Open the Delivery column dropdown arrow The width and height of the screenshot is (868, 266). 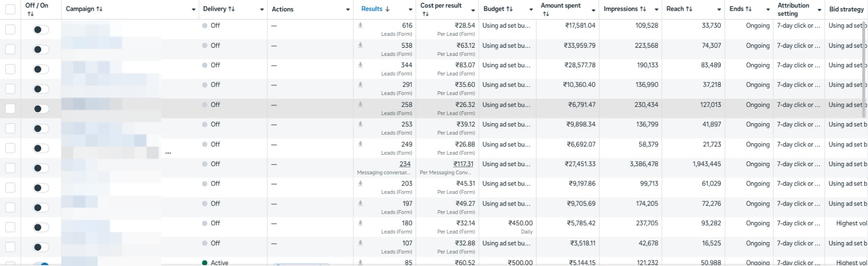pos(261,10)
